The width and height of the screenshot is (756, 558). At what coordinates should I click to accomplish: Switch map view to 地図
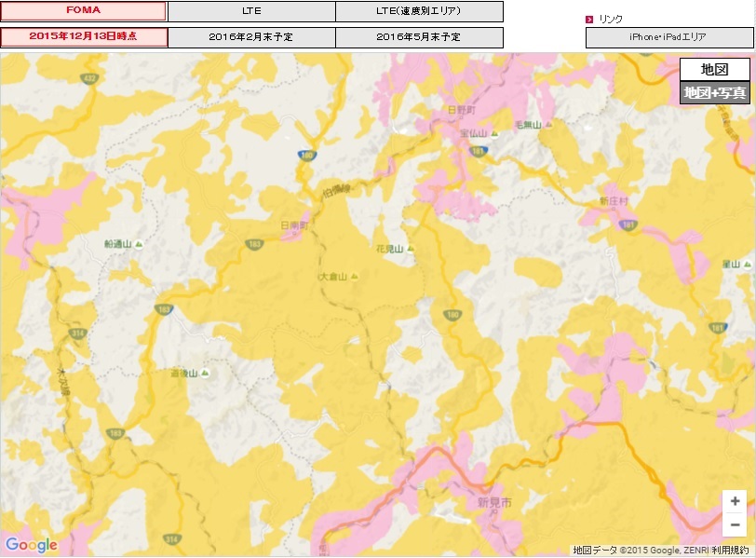tap(714, 69)
